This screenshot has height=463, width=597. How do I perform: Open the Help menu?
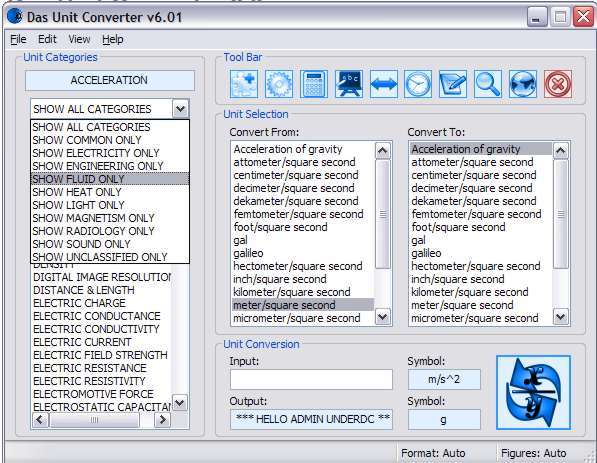click(x=112, y=39)
